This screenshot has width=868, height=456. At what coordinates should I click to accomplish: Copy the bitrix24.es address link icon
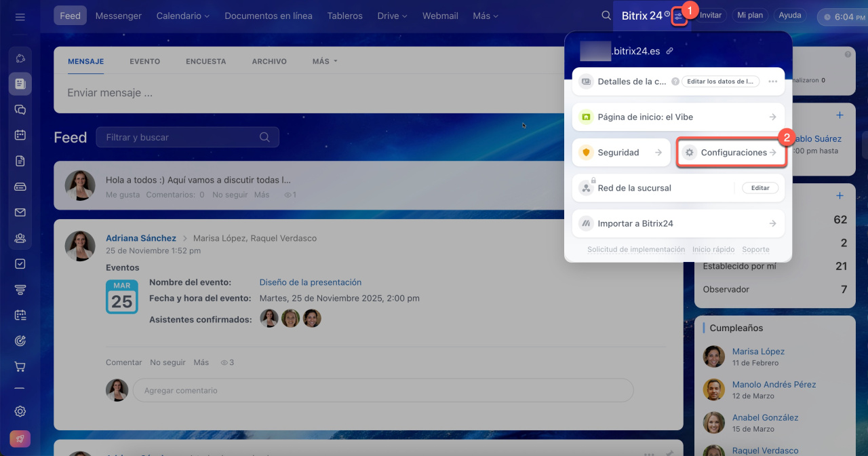click(670, 51)
